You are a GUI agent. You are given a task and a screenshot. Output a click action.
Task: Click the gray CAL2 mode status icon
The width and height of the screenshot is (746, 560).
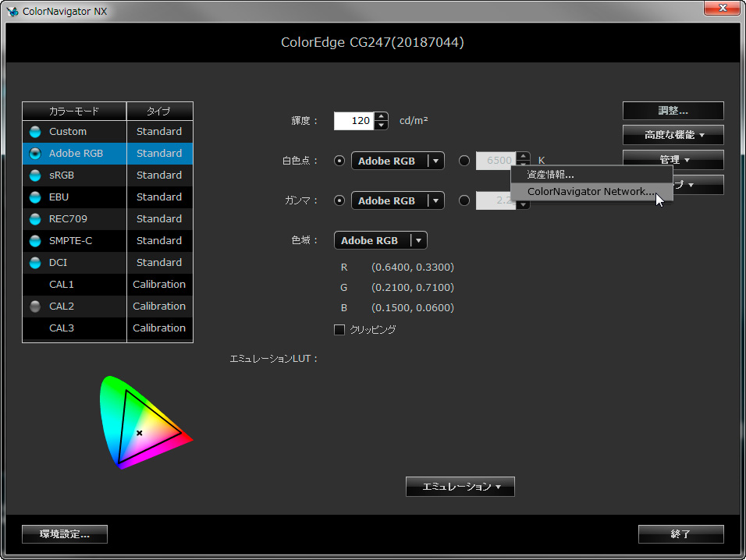[x=35, y=307]
